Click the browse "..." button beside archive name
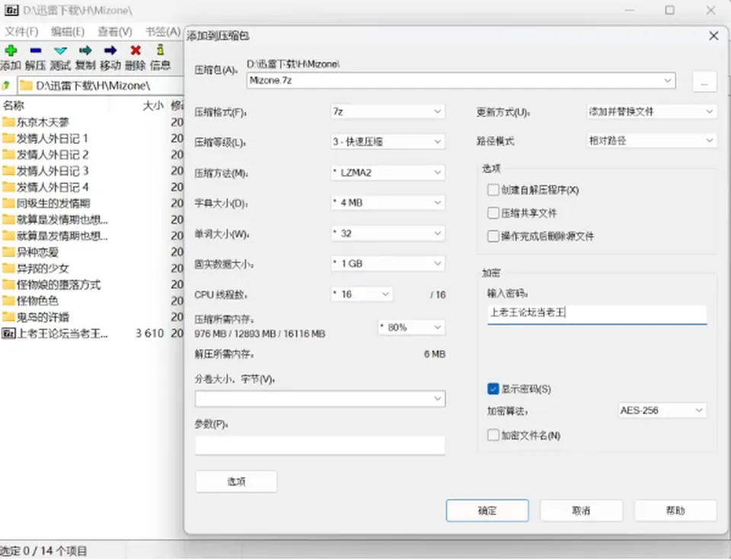The width and height of the screenshot is (731, 560). point(704,81)
